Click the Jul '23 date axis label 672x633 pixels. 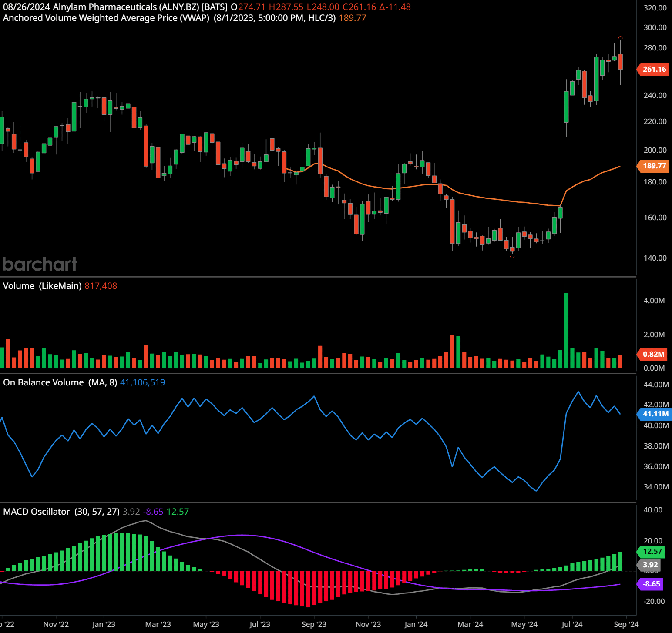[260, 624]
